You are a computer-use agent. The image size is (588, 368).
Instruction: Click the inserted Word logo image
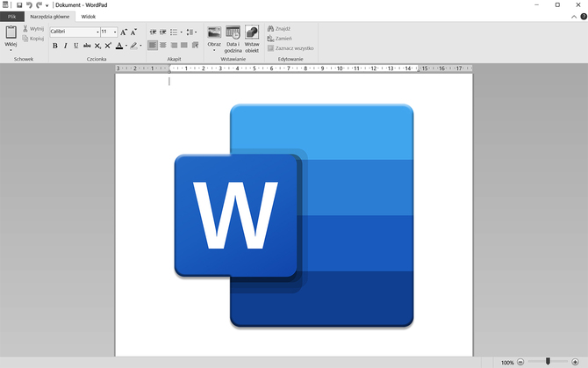tap(294, 216)
